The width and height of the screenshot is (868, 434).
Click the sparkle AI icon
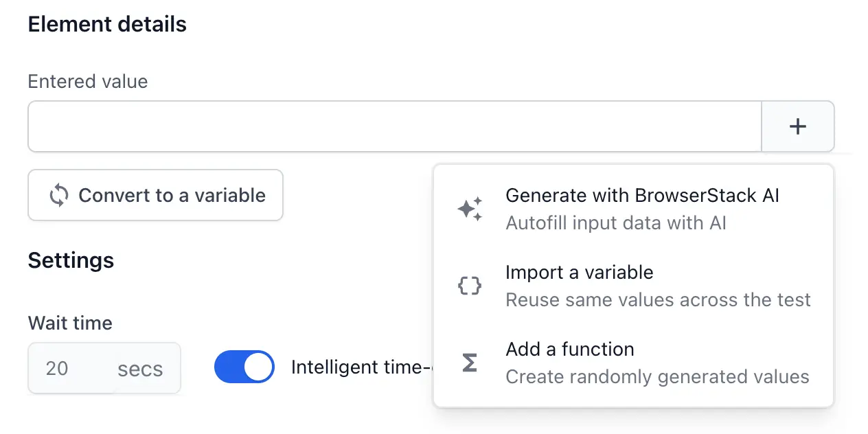click(x=470, y=209)
